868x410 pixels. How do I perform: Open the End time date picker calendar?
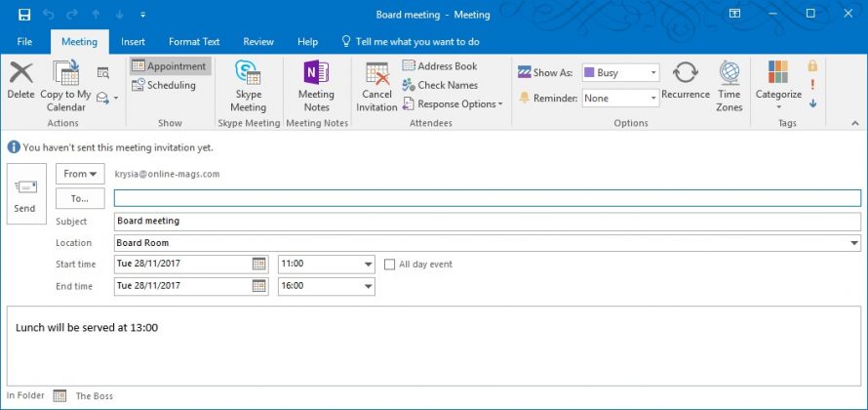click(258, 286)
